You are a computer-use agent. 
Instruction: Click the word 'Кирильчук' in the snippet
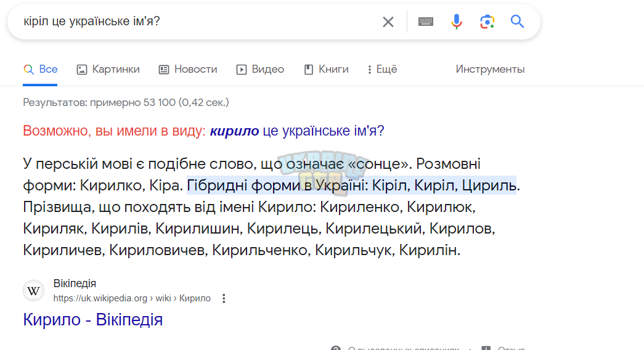tap(353, 250)
